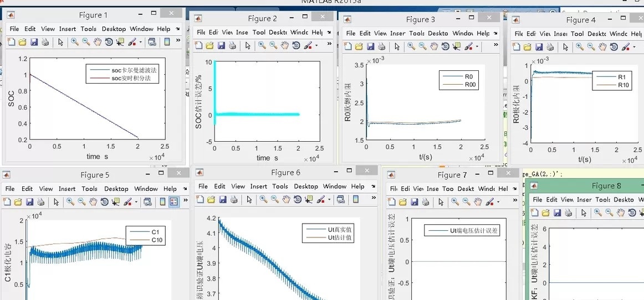Save figure icon in Figure 1 toolbar

pos(34,42)
